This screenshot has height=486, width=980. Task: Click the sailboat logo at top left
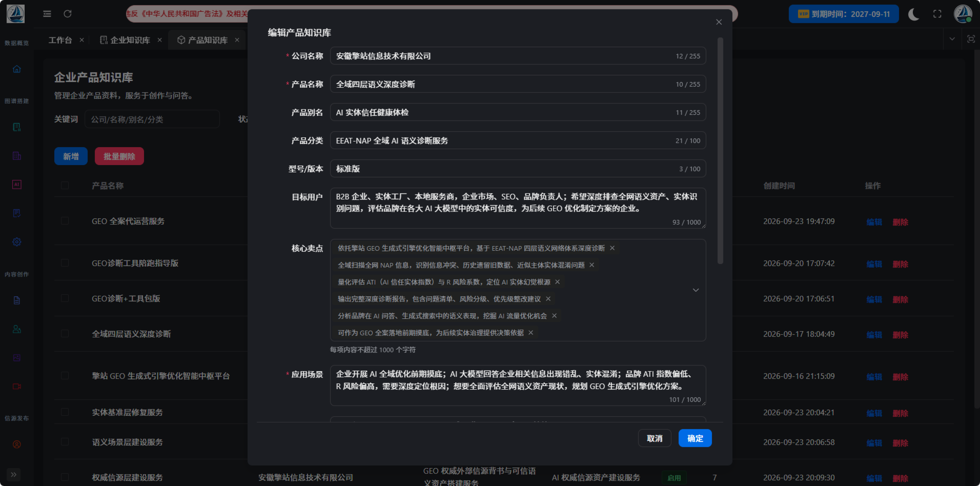(x=16, y=14)
